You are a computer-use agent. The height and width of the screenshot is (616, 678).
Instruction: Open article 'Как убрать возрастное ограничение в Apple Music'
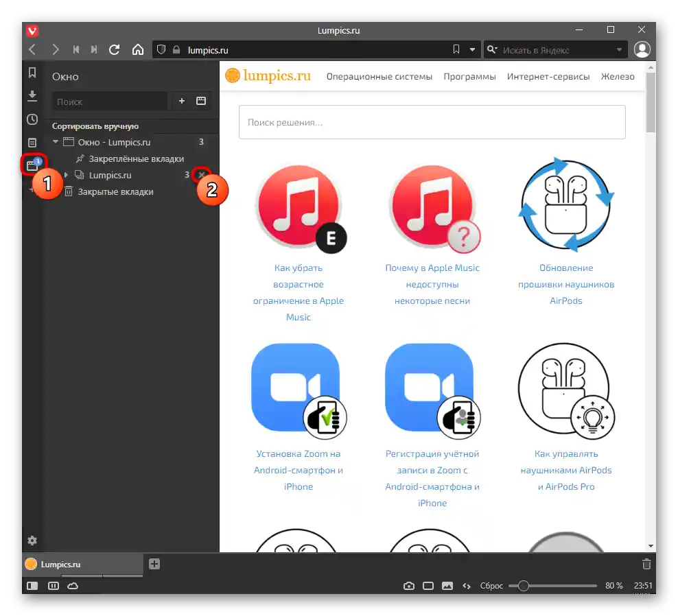(299, 292)
